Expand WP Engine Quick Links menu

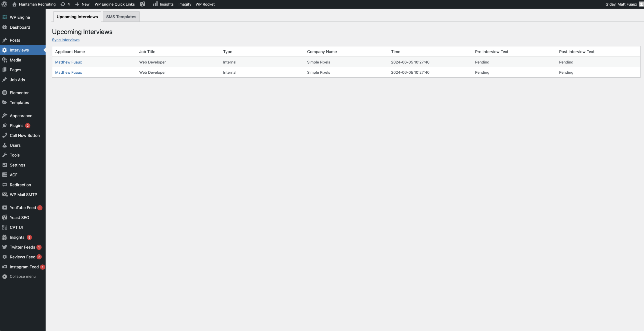pos(114,4)
